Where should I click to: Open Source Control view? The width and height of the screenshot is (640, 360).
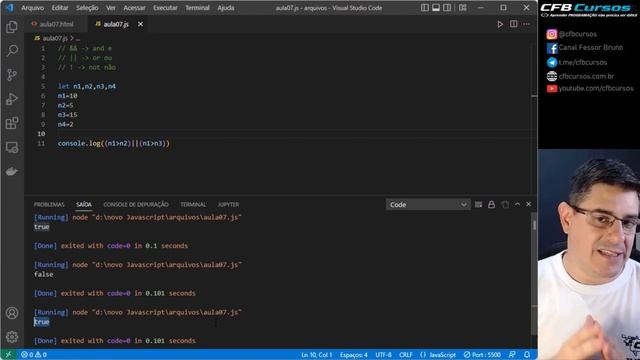click(x=12, y=75)
